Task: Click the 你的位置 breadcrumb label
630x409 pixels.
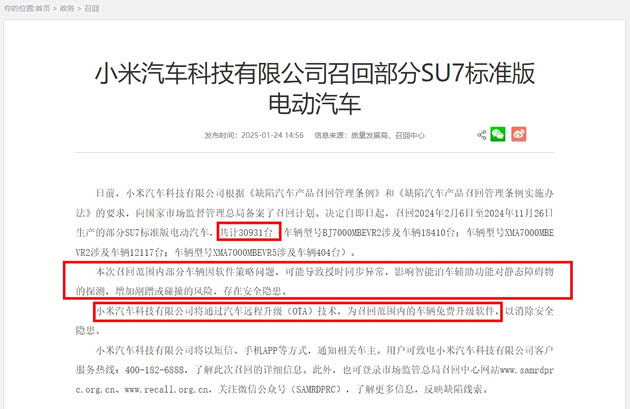Action: pos(19,8)
